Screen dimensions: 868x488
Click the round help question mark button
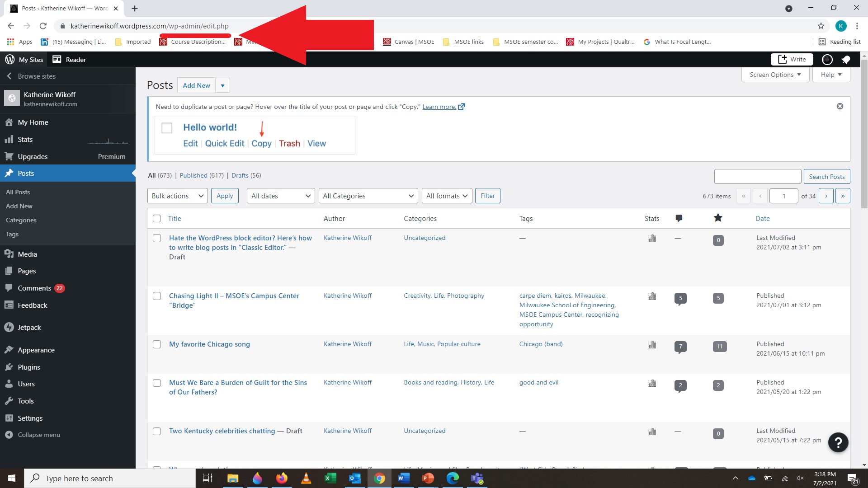[x=838, y=442]
